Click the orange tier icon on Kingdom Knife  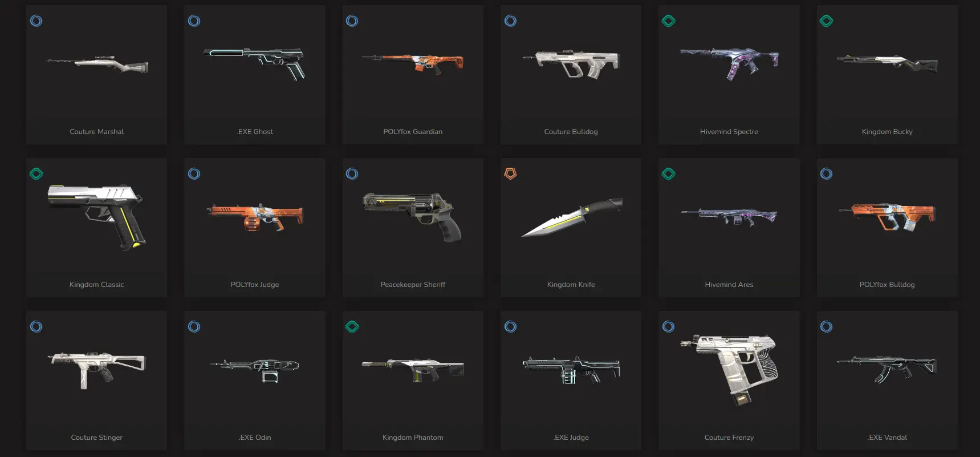[x=510, y=173]
